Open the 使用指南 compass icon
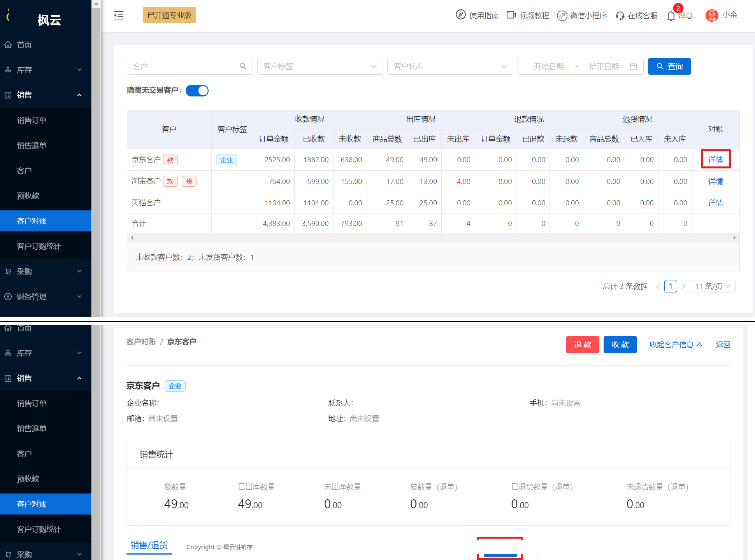The image size is (755, 560). (460, 15)
